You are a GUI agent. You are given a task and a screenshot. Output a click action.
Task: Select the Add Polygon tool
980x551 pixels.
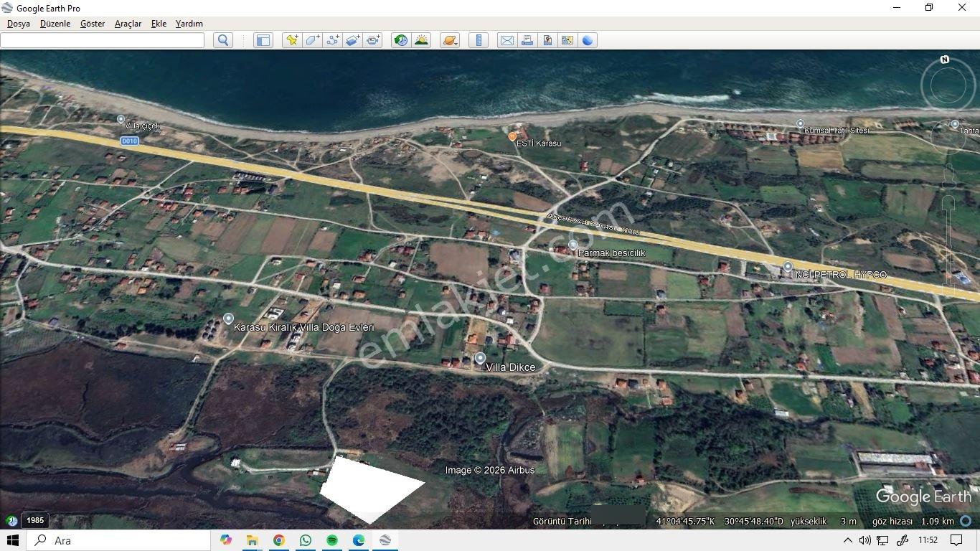coord(312,40)
